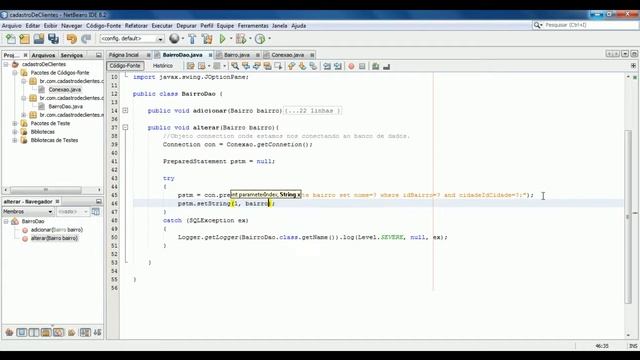The width and height of the screenshot is (640, 360).
Task: Open the Refatorar menu
Action: (136, 26)
